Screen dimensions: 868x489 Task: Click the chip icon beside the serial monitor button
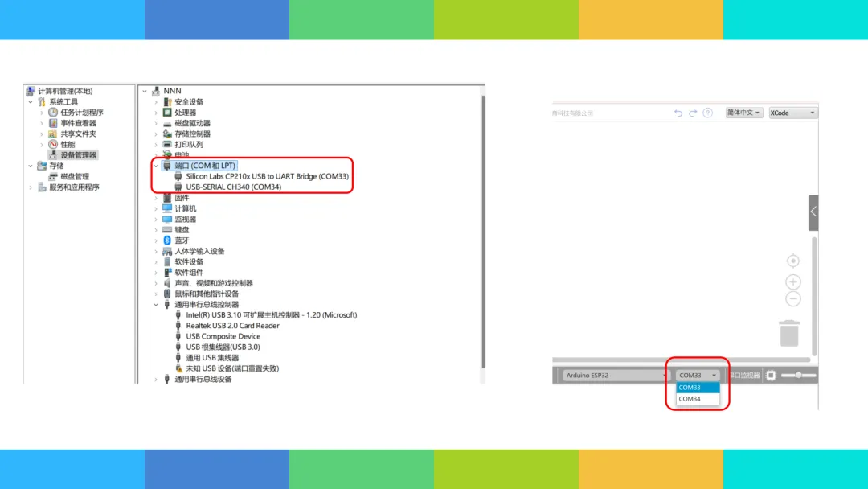coord(771,376)
